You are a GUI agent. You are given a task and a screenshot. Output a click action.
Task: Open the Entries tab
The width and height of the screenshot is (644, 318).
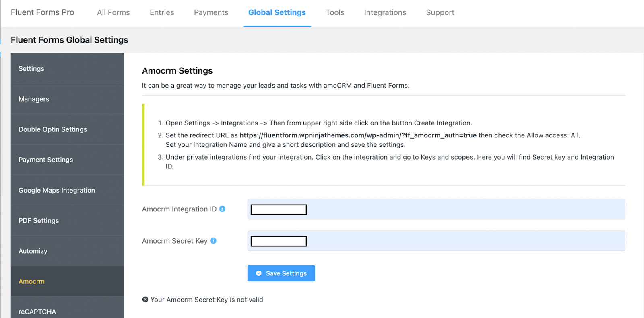click(162, 12)
